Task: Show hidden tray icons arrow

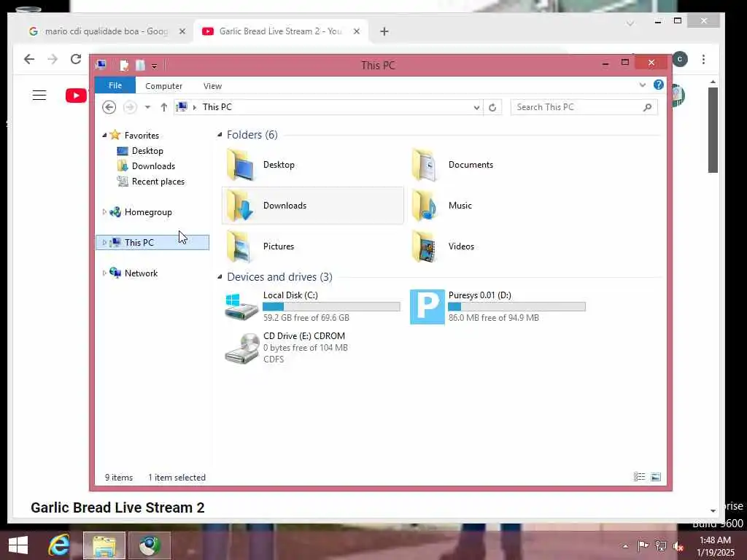Action: (x=625, y=546)
